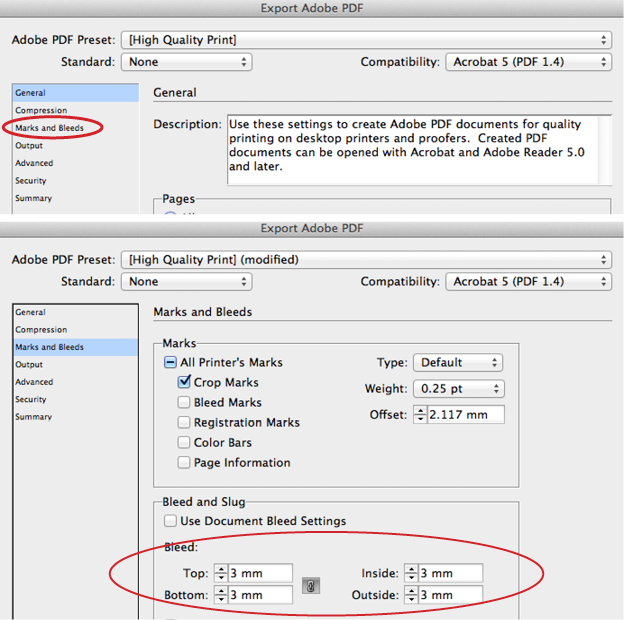Select Security in lower dialog list

tap(76, 399)
